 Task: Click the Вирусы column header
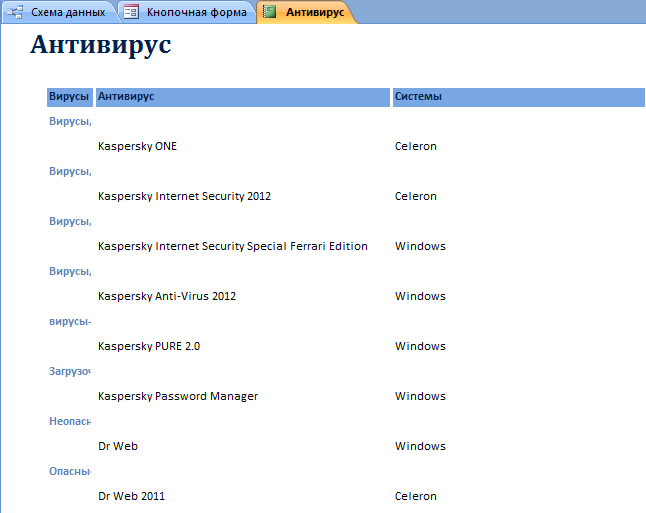70,97
